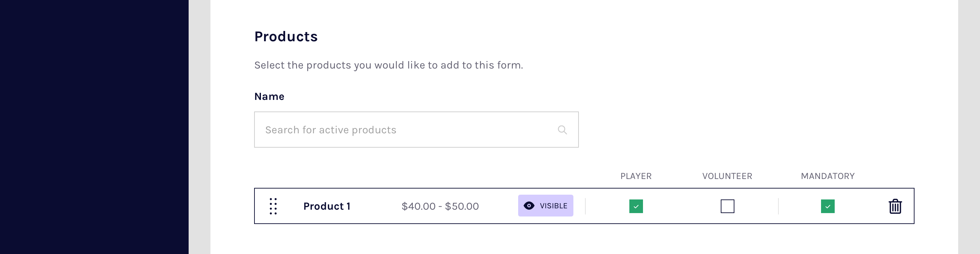
Task: Click the divider line after the Visible badge
Action: click(x=585, y=206)
